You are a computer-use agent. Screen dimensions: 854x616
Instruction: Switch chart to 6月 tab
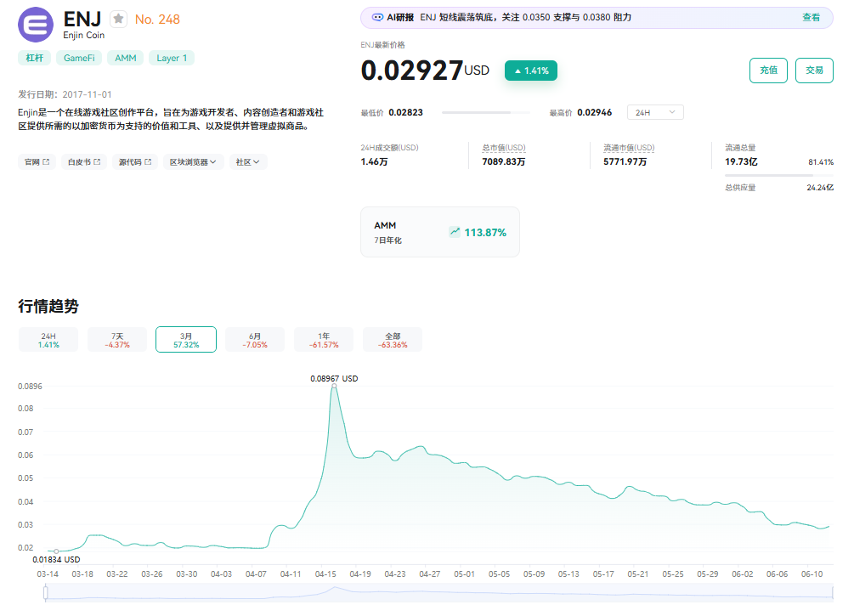(x=255, y=340)
